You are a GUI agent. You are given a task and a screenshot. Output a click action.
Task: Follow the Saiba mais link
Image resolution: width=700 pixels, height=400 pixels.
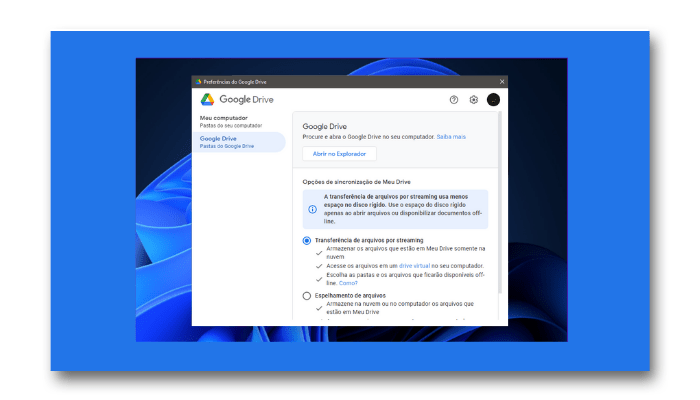(451, 137)
